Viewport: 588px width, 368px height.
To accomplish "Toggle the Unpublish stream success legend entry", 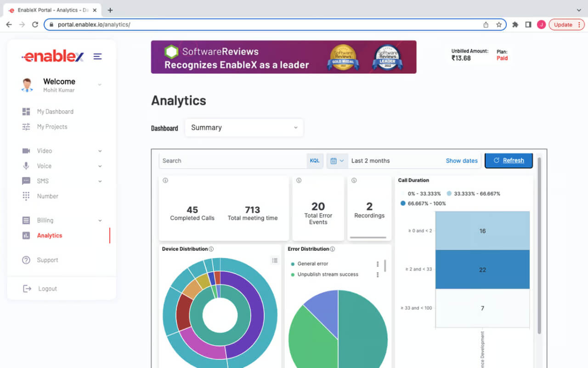I will pyautogui.click(x=324, y=275).
